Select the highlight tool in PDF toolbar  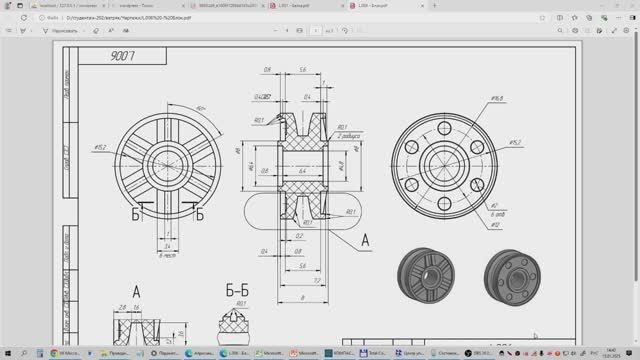23,31
